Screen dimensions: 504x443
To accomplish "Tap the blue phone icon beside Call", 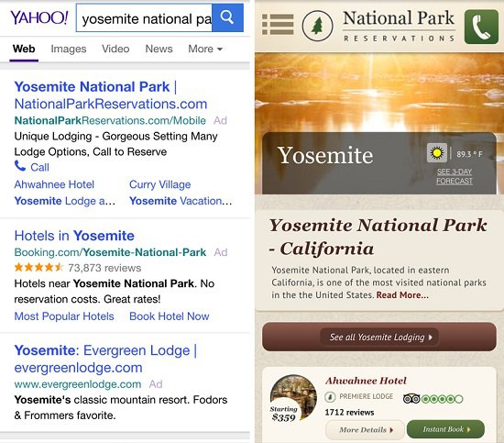I will click(20, 166).
